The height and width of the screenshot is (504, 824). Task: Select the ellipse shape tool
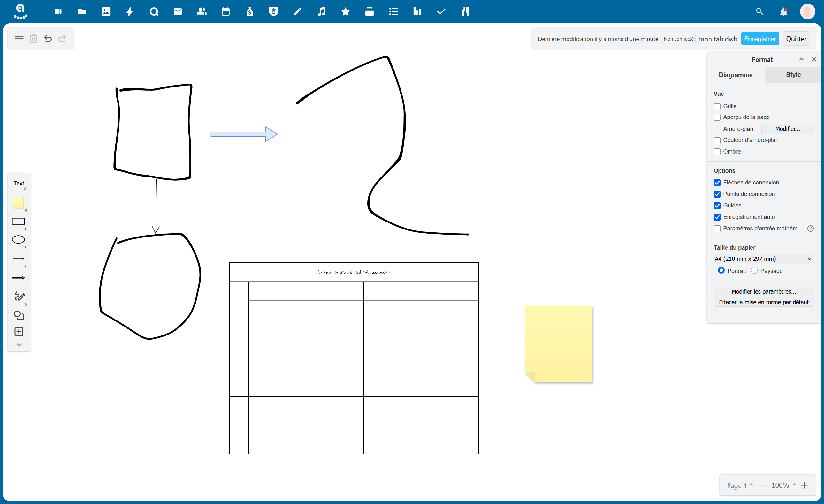tap(19, 240)
